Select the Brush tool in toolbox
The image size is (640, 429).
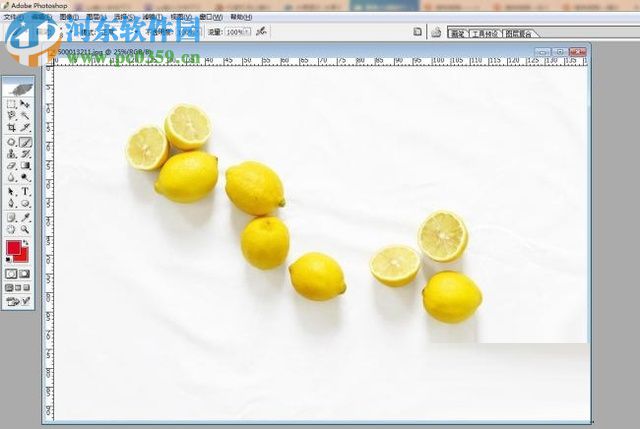25,142
